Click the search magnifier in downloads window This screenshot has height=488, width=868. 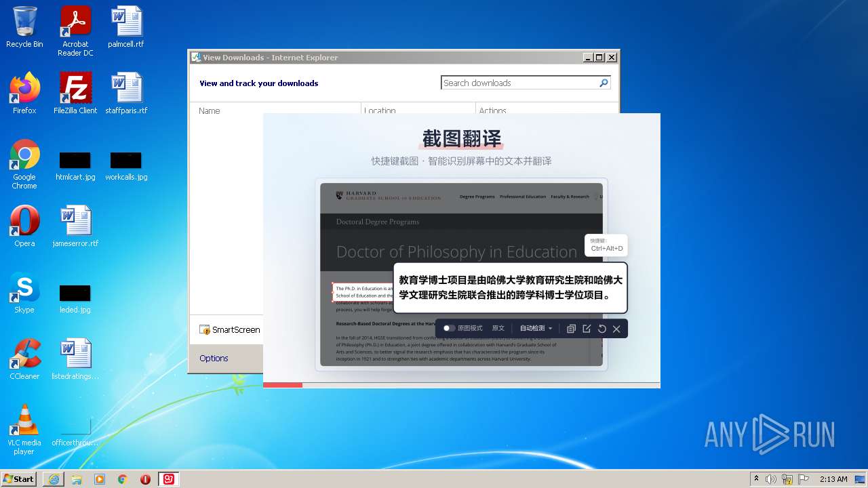tap(604, 83)
